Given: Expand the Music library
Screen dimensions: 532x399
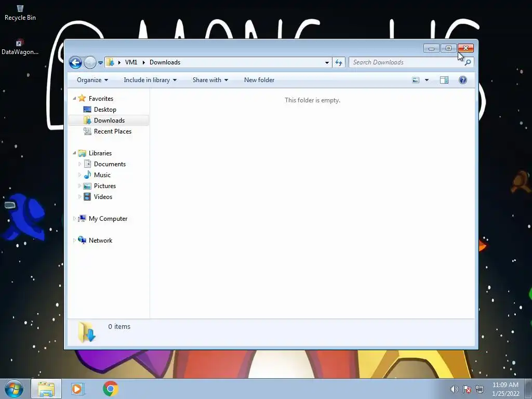Looking at the screenshot, I should click(x=79, y=175).
